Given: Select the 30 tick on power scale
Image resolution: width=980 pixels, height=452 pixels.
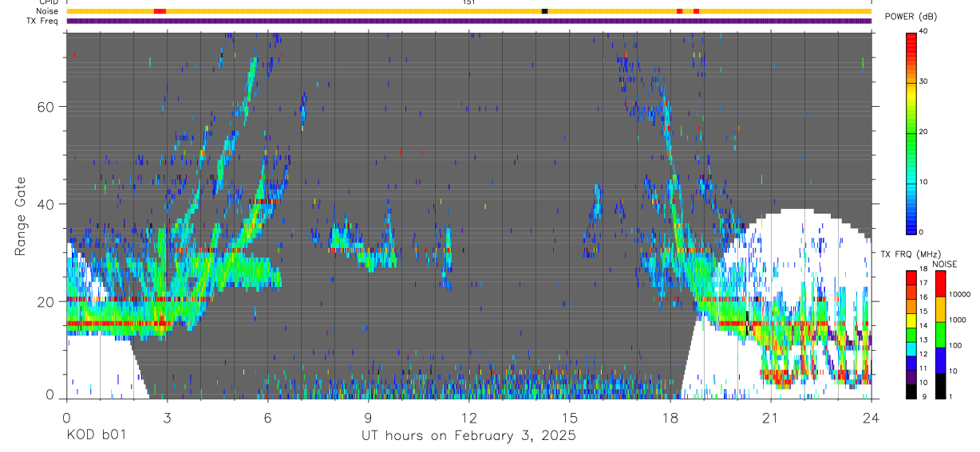Looking at the screenshot, I should tap(924, 81).
